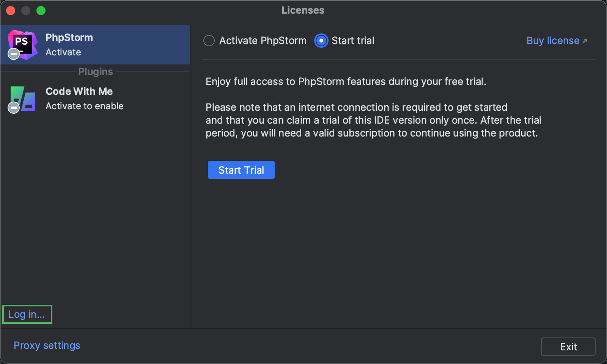Click the Plugins section header
Screen dimensions: 607x364
point(95,71)
